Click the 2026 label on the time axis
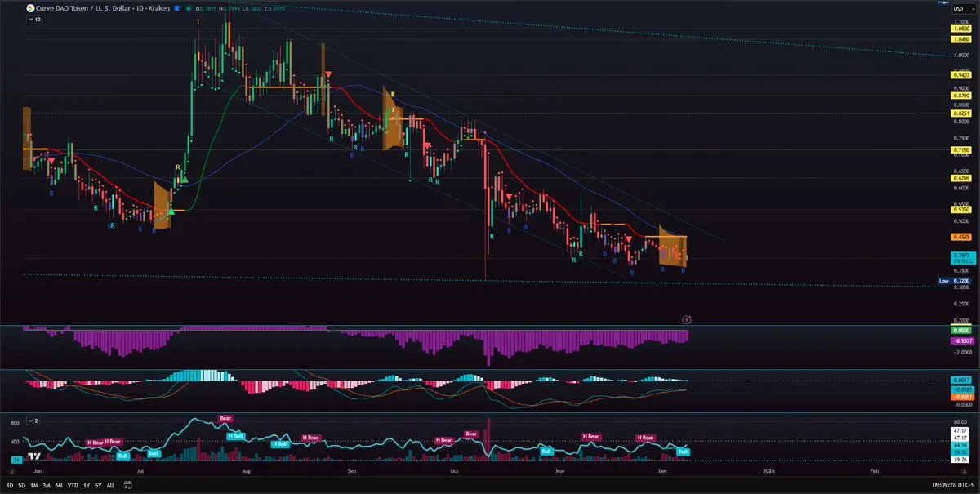The width and height of the screenshot is (980, 494). click(x=768, y=471)
